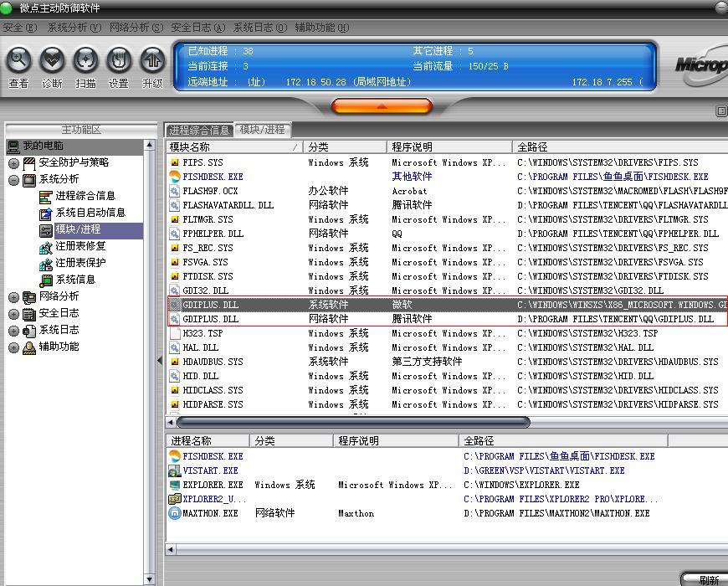Click the process list scroll-left arrow

point(171,550)
